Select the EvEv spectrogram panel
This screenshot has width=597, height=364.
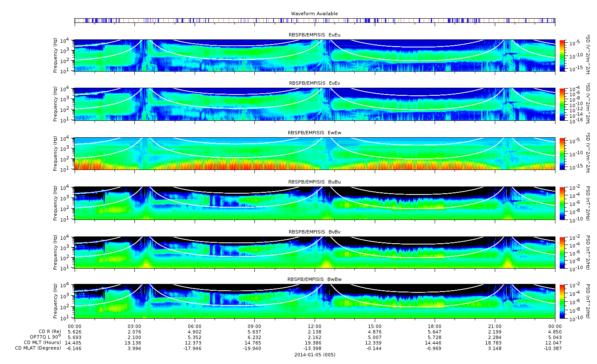click(x=315, y=104)
